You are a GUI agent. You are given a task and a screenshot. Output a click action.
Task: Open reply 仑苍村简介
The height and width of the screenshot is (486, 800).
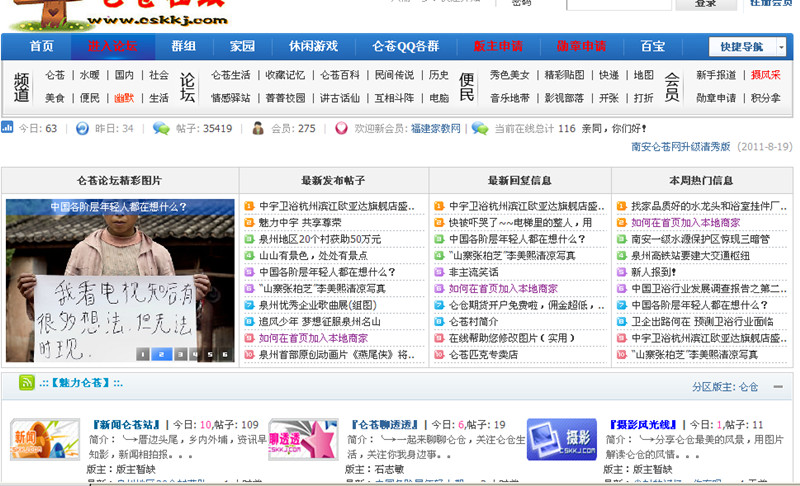[x=473, y=322]
